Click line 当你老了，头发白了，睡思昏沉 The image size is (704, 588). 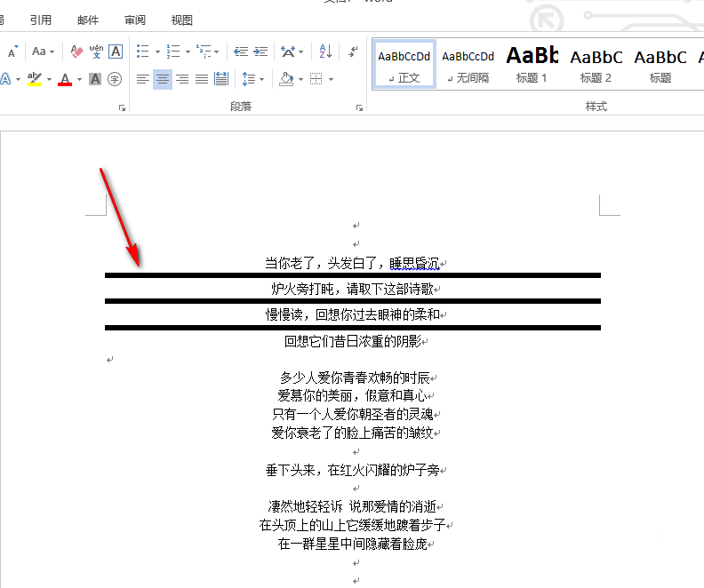(352, 263)
